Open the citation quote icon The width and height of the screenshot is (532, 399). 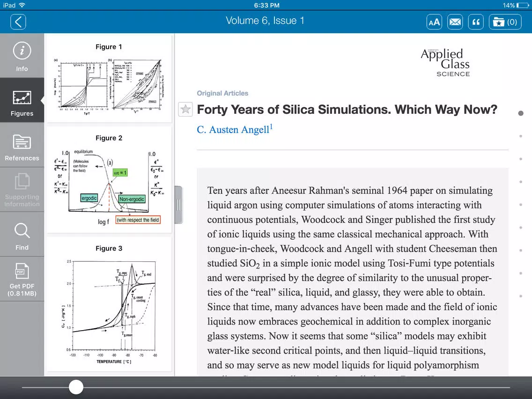[476, 22]
